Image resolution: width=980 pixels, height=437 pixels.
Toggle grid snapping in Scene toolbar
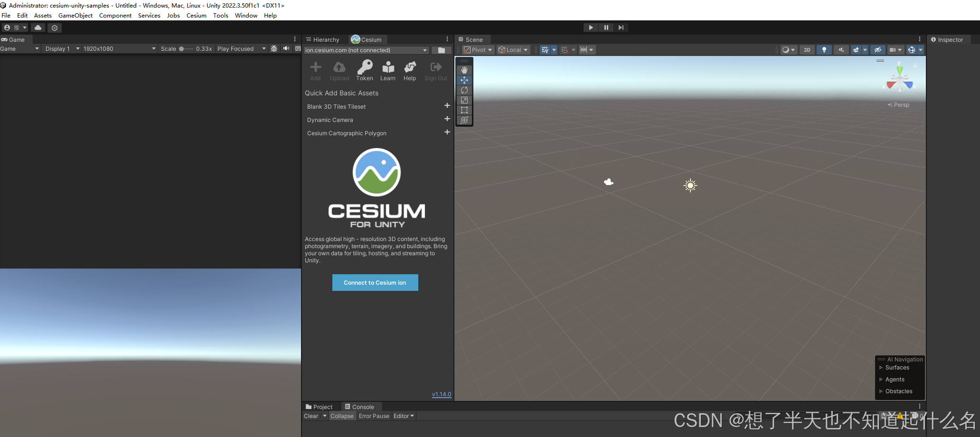click(x=564, y=50)
